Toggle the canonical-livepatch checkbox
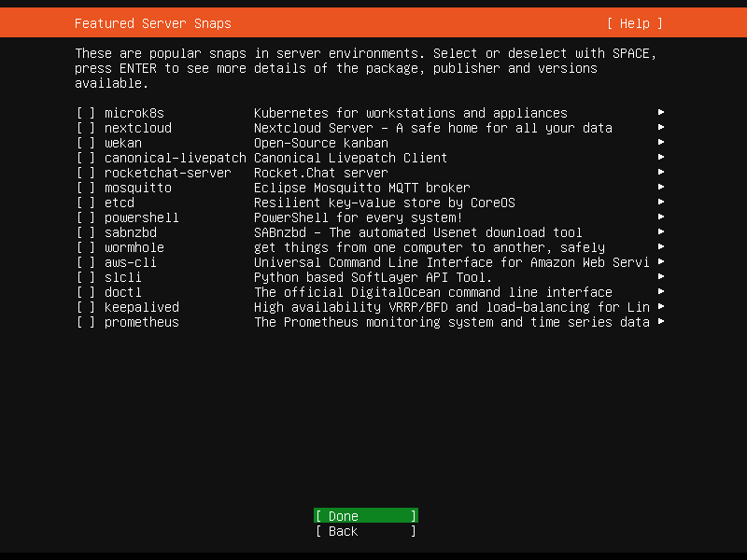 86,158
